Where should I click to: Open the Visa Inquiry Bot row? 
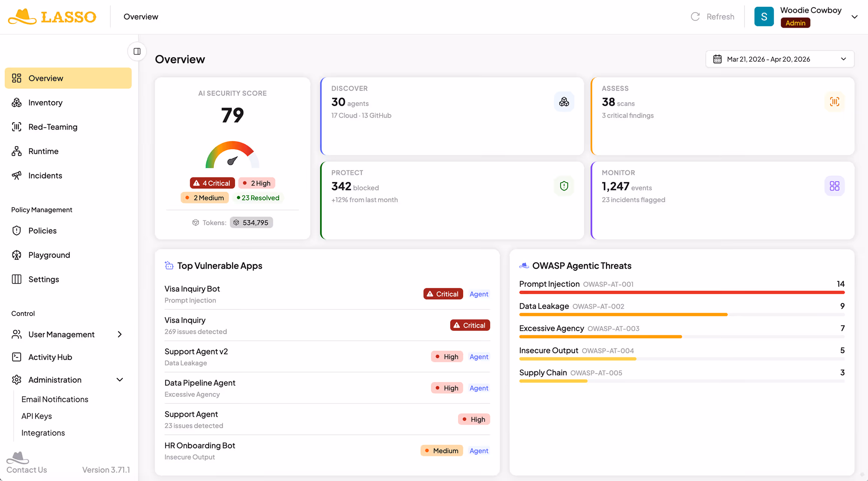coord(327,294)
